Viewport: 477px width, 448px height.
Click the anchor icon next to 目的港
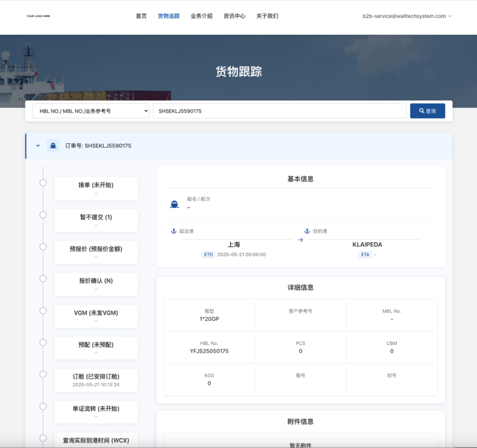(x=307, y=231)
